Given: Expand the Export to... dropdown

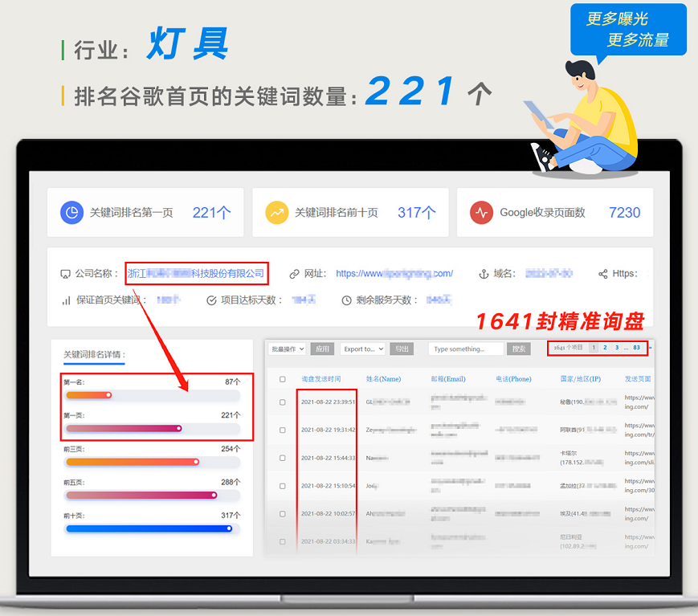Looking at the screenshot, I should coord(362,349).
